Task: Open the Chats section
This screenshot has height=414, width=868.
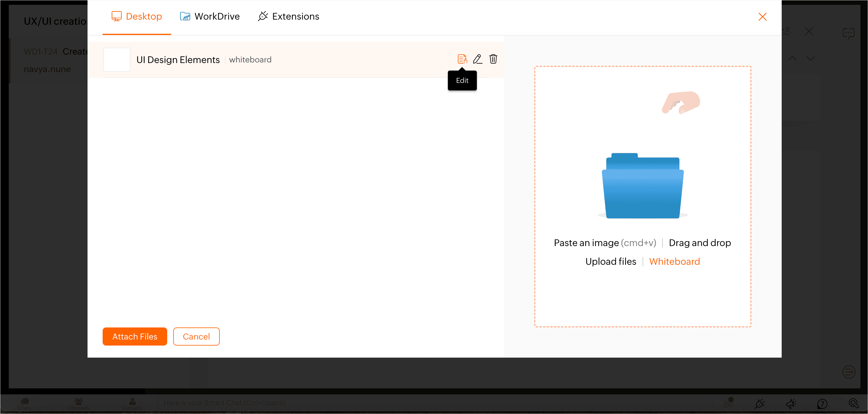Action: pyautogui.click(x=25, y=403)
